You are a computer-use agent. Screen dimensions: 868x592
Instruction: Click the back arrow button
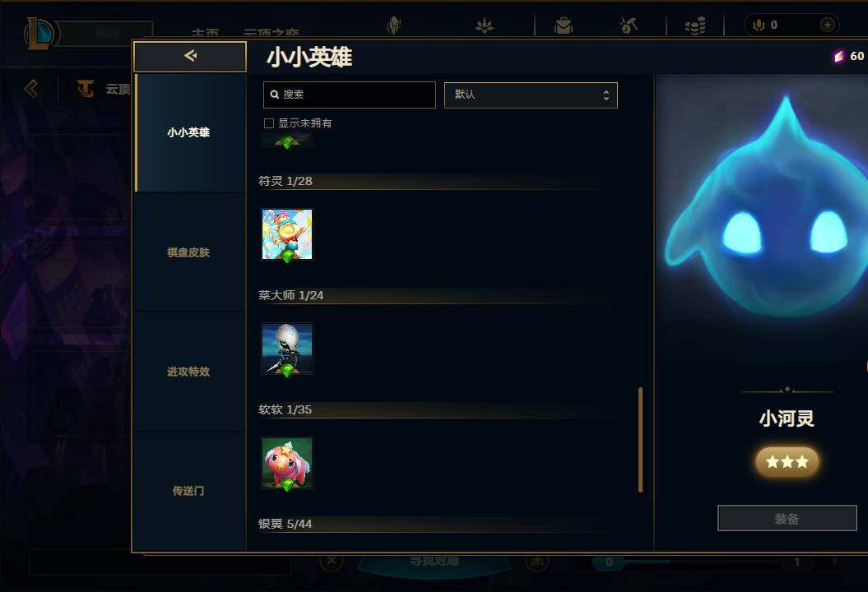190,56
